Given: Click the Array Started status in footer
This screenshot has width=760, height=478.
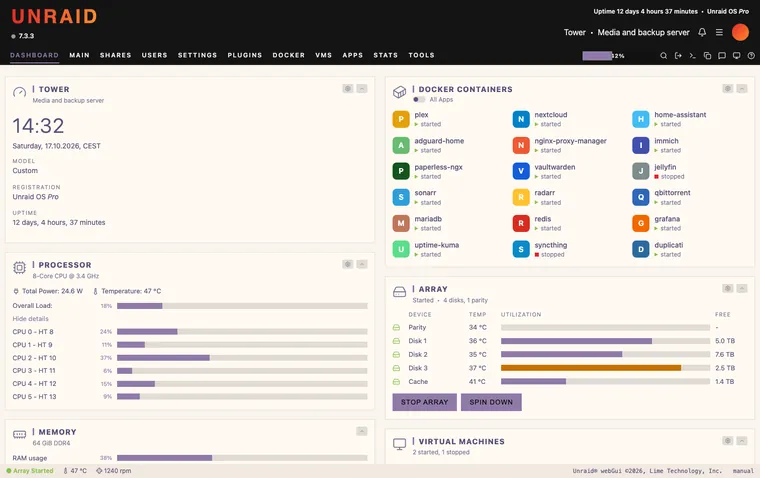Looking at the screenshot, I should click(30, 471).
